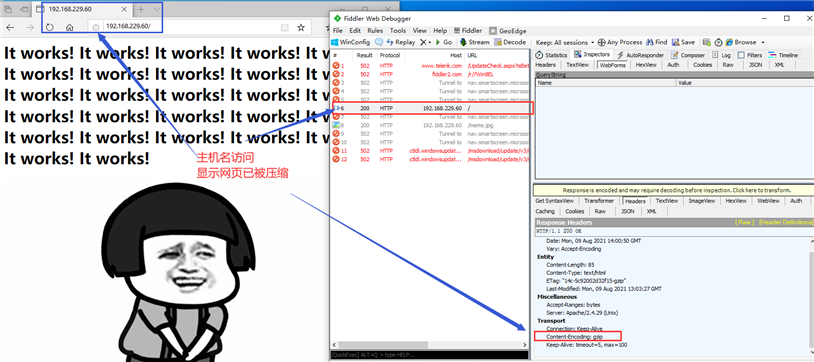
Task: Open reading view icon in Edge
Action: coord(284,28)
